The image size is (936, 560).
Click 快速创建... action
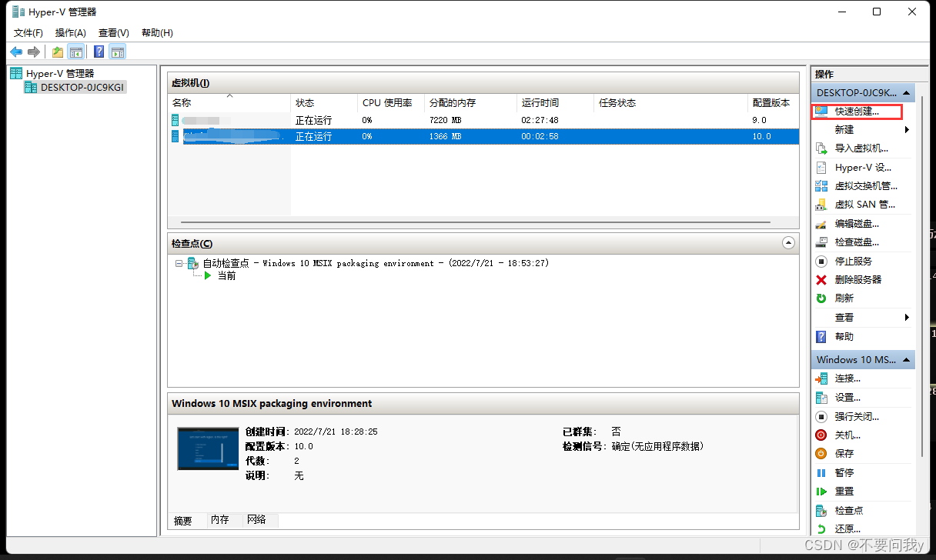coord(857,112)
